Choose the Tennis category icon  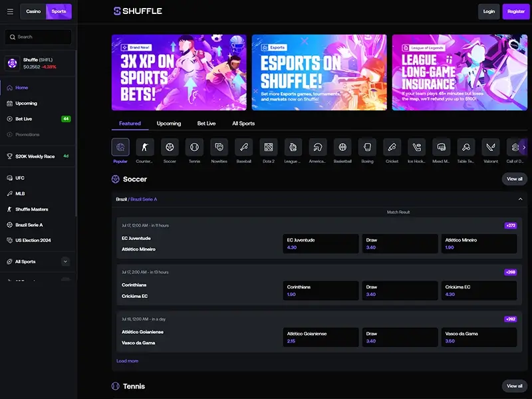click(x=194, y=147)
